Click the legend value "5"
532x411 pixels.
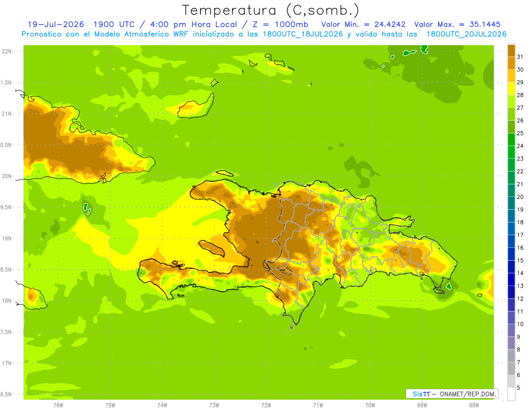click(519, 388)
